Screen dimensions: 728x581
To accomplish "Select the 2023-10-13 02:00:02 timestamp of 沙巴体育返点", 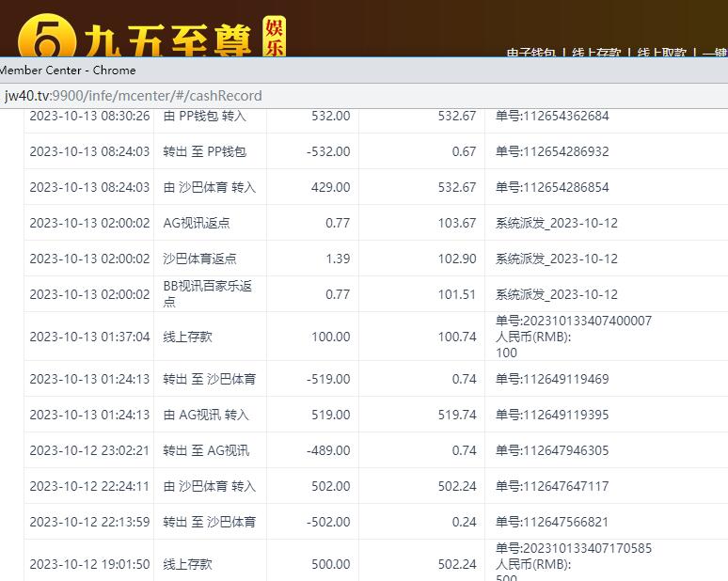I will (89, 259).
